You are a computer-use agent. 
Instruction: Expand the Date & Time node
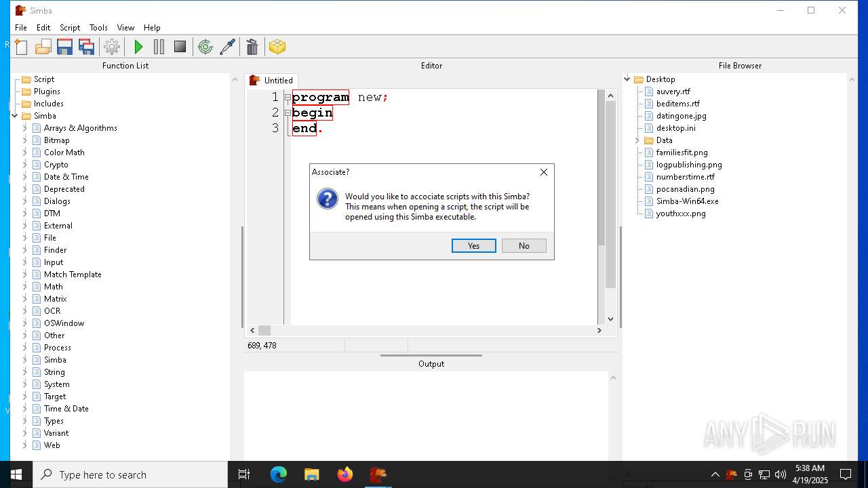pyautogui.click(x=25, y=177)
